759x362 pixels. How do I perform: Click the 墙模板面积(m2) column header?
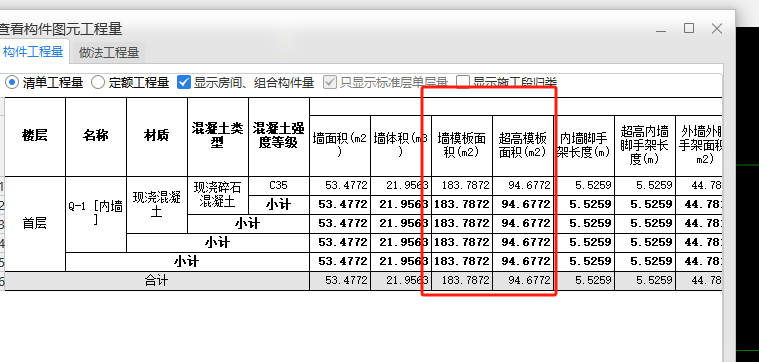click(462, 146)
